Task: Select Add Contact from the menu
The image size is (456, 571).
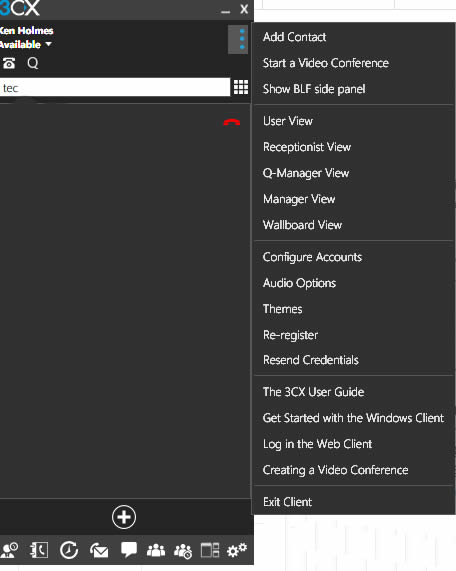Action: pos(294,37)
